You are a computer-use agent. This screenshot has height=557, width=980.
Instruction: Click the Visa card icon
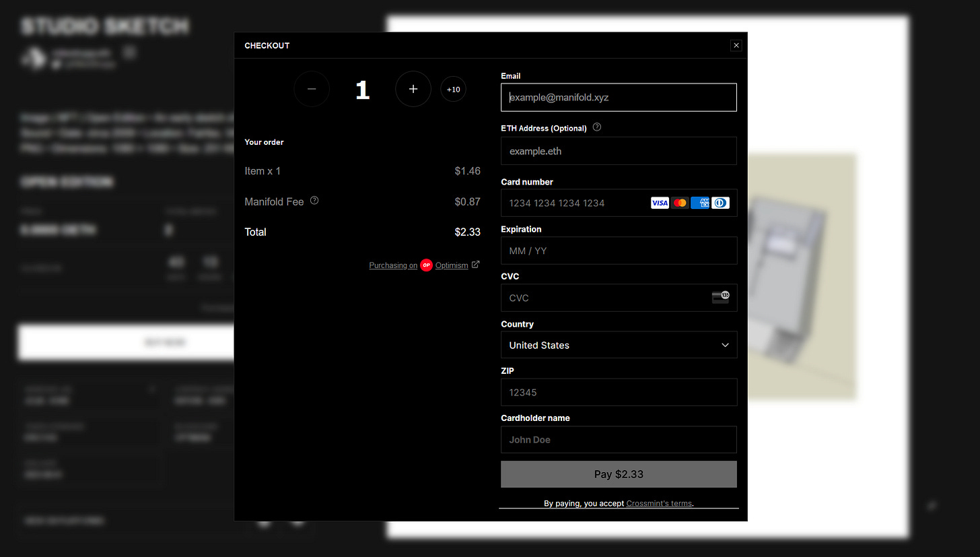click(660, 203)
